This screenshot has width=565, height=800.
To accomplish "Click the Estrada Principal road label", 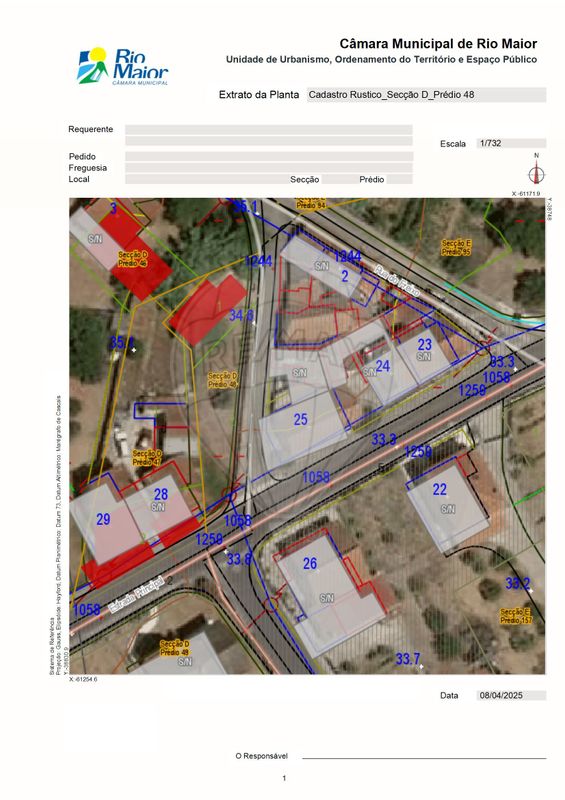I will 136,594.
